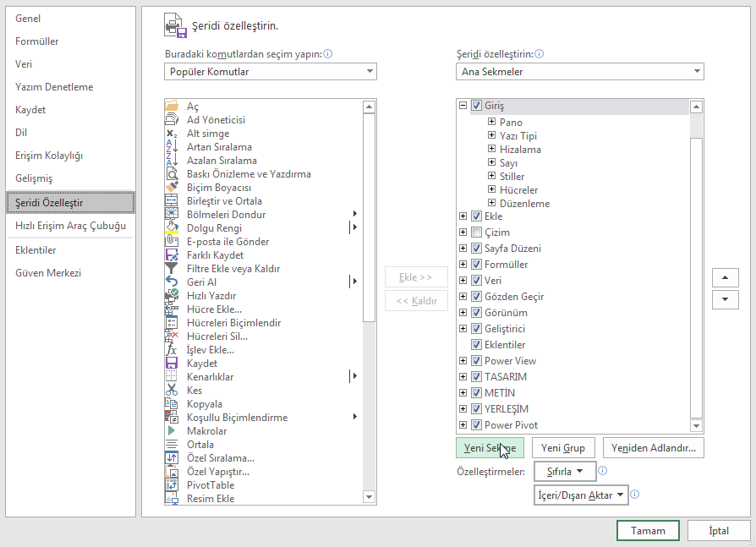The height and width of the screenshot is (547, 756).
Task: Click the E-posta ile Gönder icon
Action: coord(172,241)
